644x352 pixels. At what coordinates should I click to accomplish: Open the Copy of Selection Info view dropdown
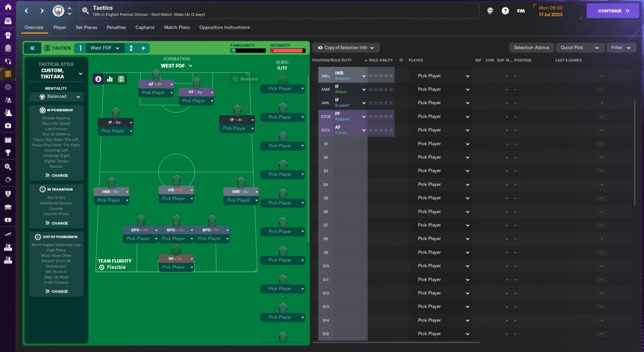(x=346, y=48)
